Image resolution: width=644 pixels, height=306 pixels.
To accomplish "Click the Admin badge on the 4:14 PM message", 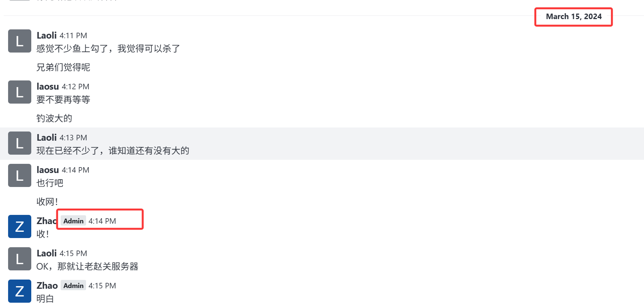I will click(73, 221).
